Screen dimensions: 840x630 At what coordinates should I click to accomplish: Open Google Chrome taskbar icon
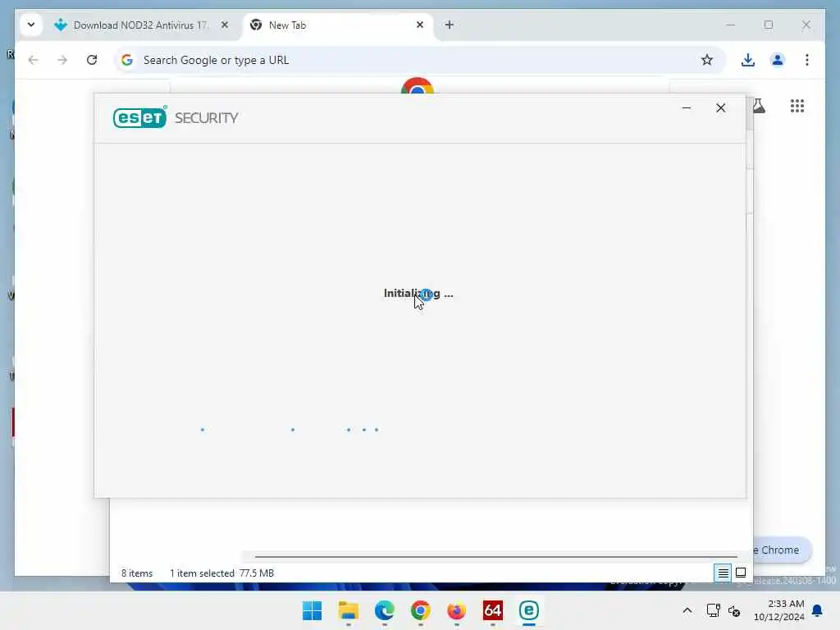[421, 610]
